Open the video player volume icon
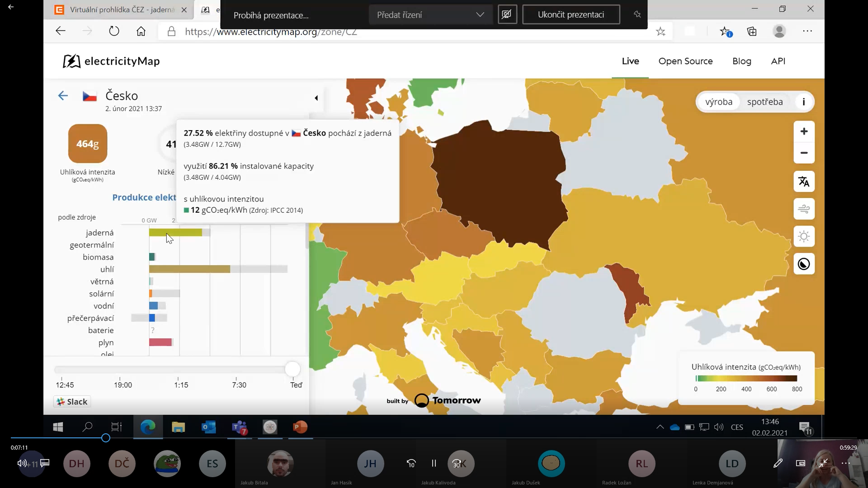Screen dimensions: 868x488 pyautogui.click(x=22, y=463)
